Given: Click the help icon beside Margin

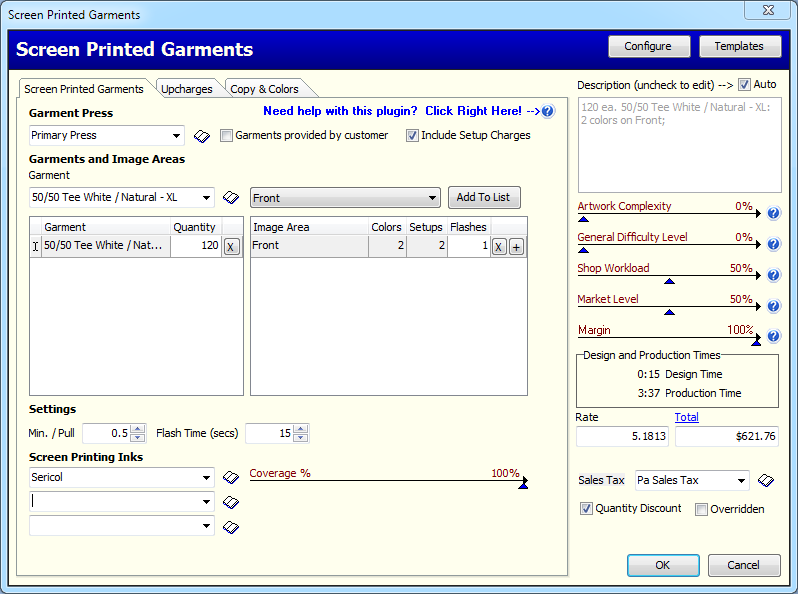Looking at the screenshot, I should click(x=773, y=337).
